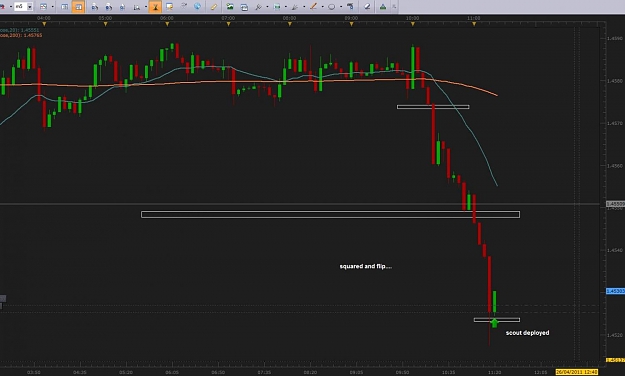This screenshot has height=376, width=625.
Task: Click the 1.4540 price axis label
Action: 614,250
